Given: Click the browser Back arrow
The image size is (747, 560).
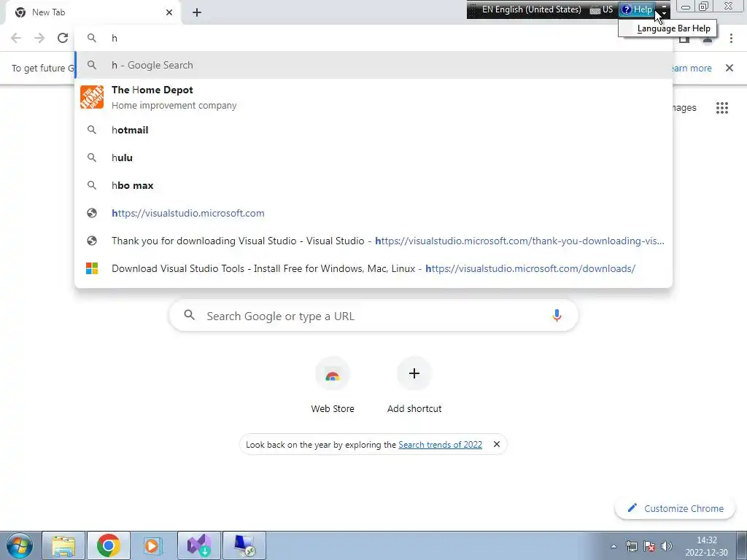Looking at the screenshot, I should [x=16, y=38].
